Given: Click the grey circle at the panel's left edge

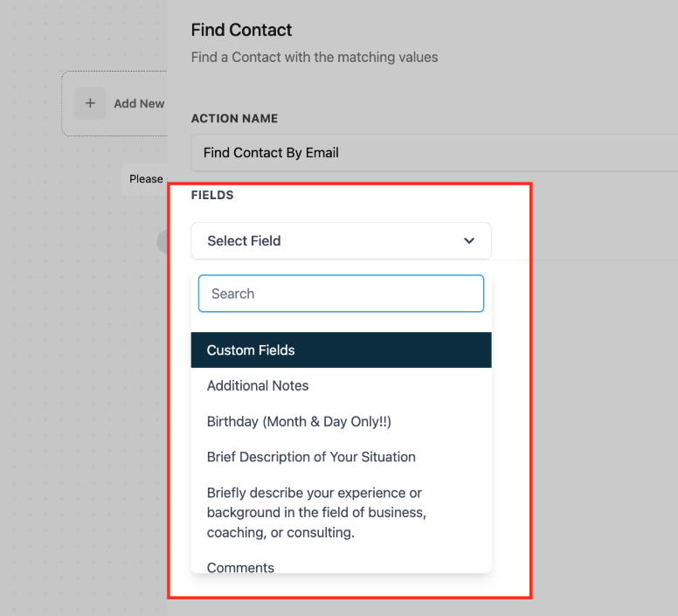Looking at the screenshot, I should click(x=163, y=241).
